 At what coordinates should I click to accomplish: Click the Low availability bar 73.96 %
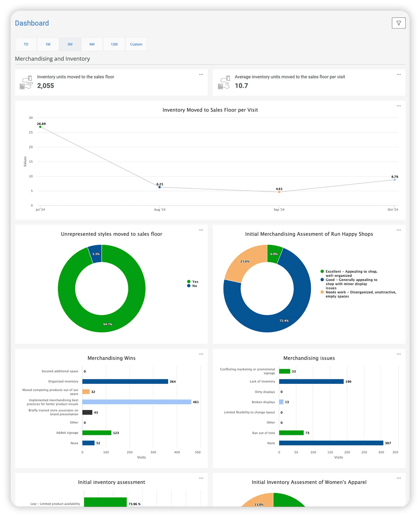[x=105, y=502]
